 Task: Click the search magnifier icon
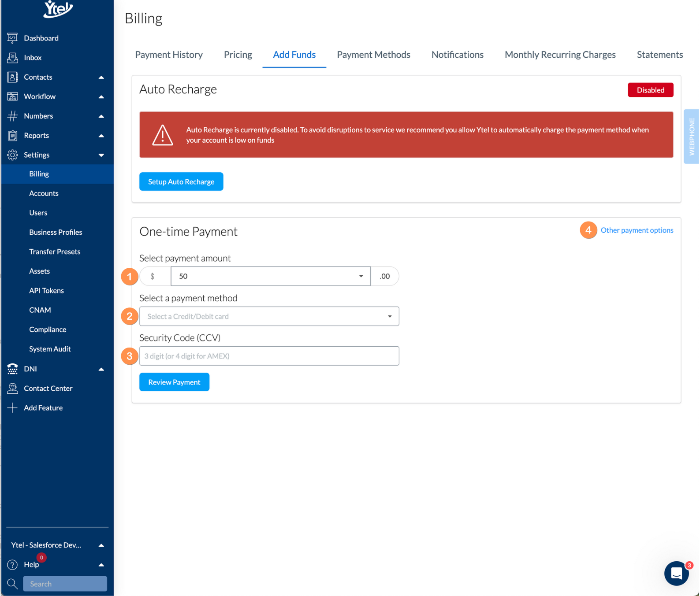pyautogui.click(x=12, y=584)
